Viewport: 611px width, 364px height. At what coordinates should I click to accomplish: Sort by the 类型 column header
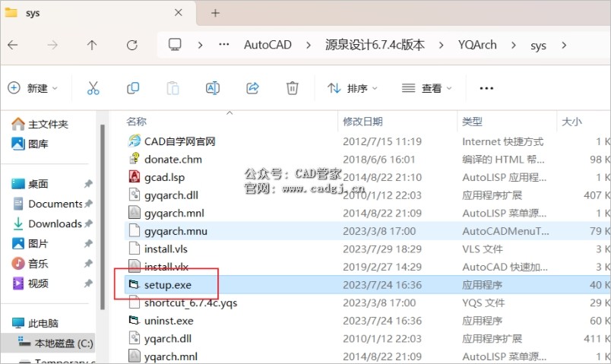472,122
